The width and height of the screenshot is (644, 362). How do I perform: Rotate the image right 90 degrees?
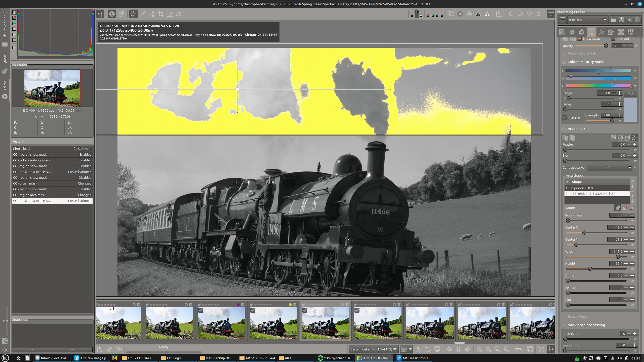tap(520, 14)
